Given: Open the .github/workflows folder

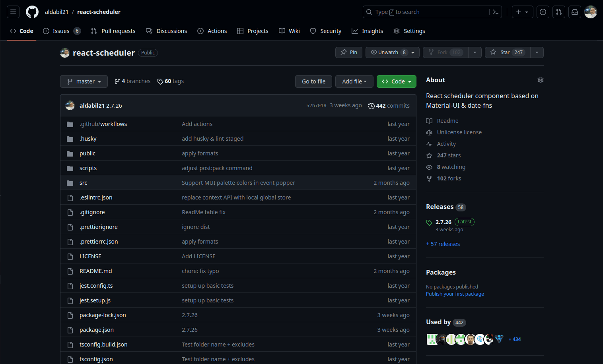Looking at the screenshot, I should [x=103, y=124].
